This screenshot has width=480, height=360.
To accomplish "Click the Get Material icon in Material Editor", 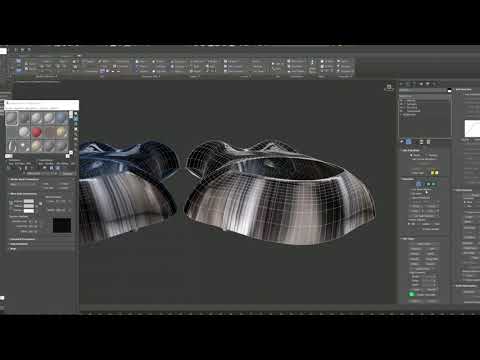I will click(x=9, y=169).
